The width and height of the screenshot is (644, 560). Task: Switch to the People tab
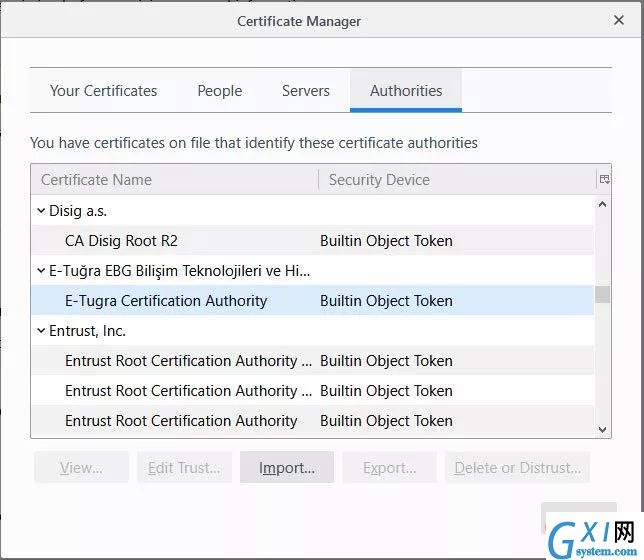220,90
